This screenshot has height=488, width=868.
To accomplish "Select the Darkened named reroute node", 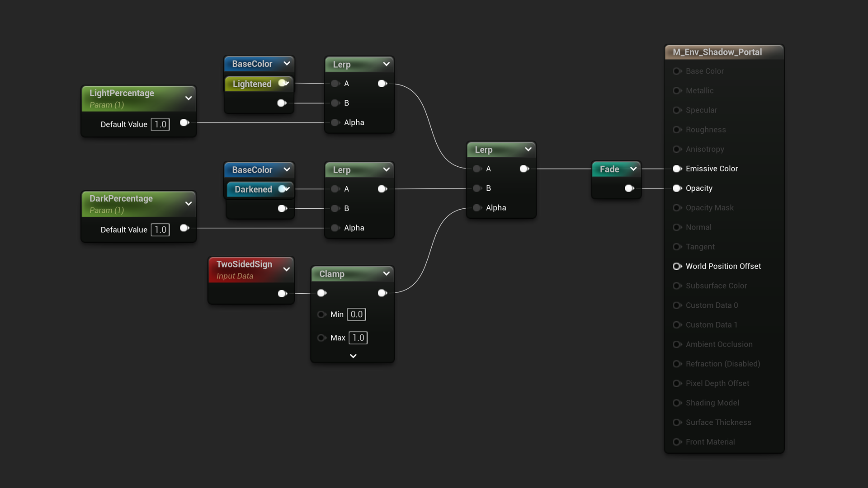I will tap(253, 189).
